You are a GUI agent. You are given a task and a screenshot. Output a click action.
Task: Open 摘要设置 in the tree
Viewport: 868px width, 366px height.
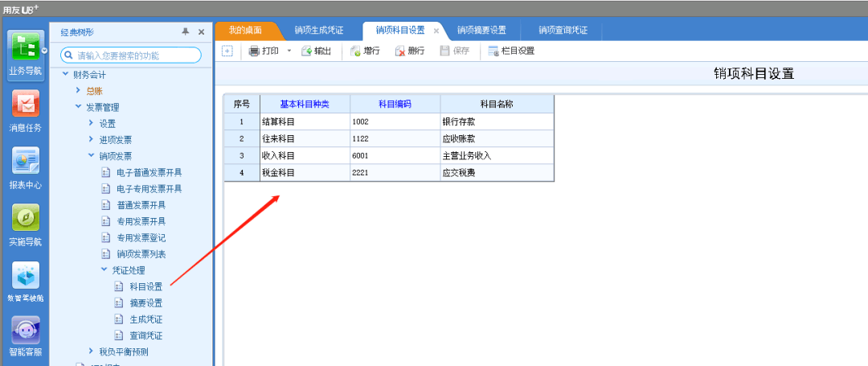(x=145, y=303)
